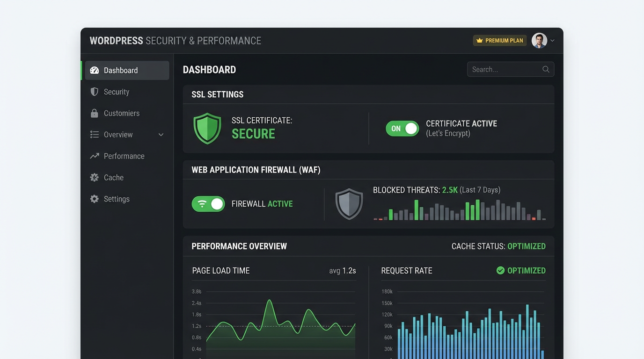Screen dimensions: 644x359
Task: Click the Optimized checkmark on Request Rate
Action: pyautogui.click(x=499, y=270)
